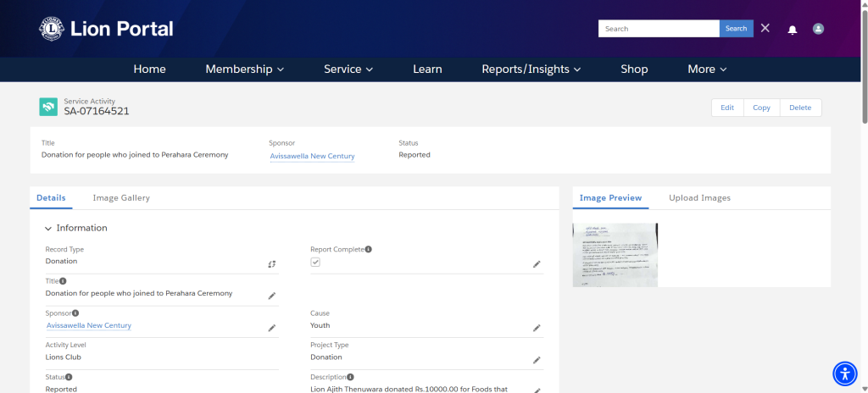Select the Image Preview tab
Screen dimensions: 868x393
pos(610,197)
